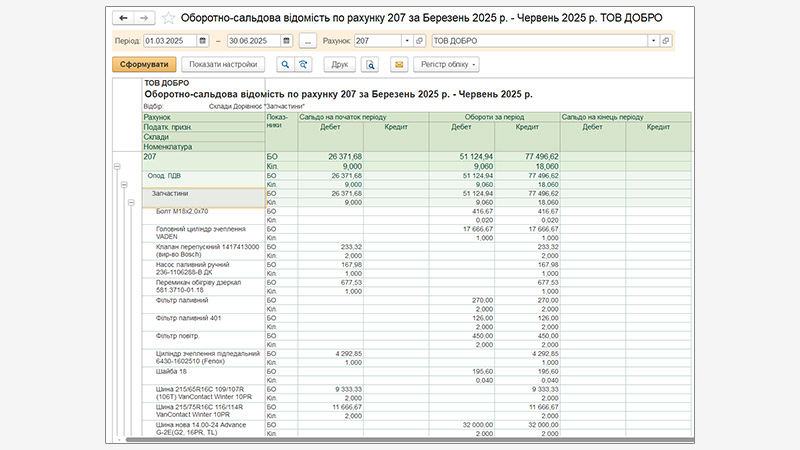Open the ТОВ ДОБРО organization dropdown
Screen dimensions: 800x450
pos(653,41)
